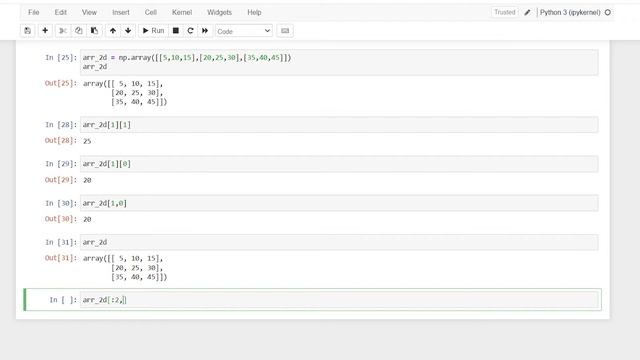640x360 pixels.
Task: Click into cell In [31] arr_2d
Action: (339, 242)
